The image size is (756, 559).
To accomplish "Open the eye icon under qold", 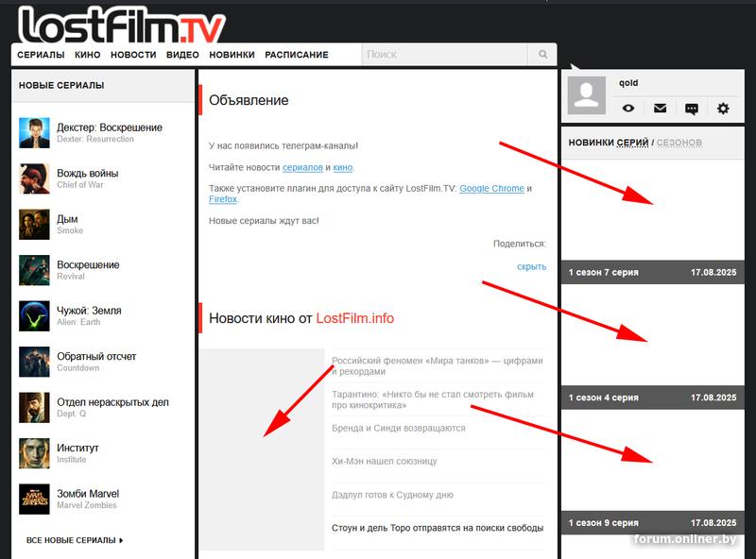I will pos(627,109).
